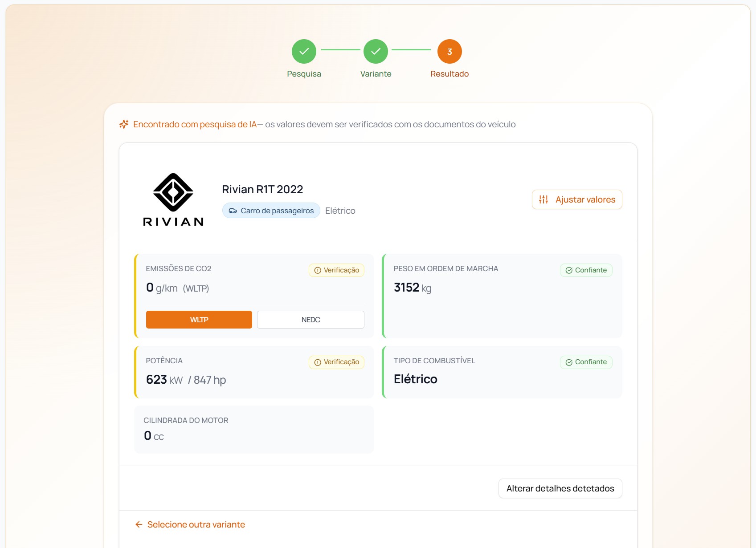Click the Carro de passageiros badge

point(271,211)
